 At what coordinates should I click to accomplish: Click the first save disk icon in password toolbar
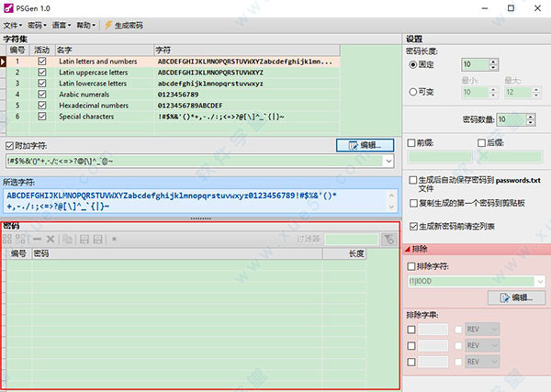(x=83, y=239)
